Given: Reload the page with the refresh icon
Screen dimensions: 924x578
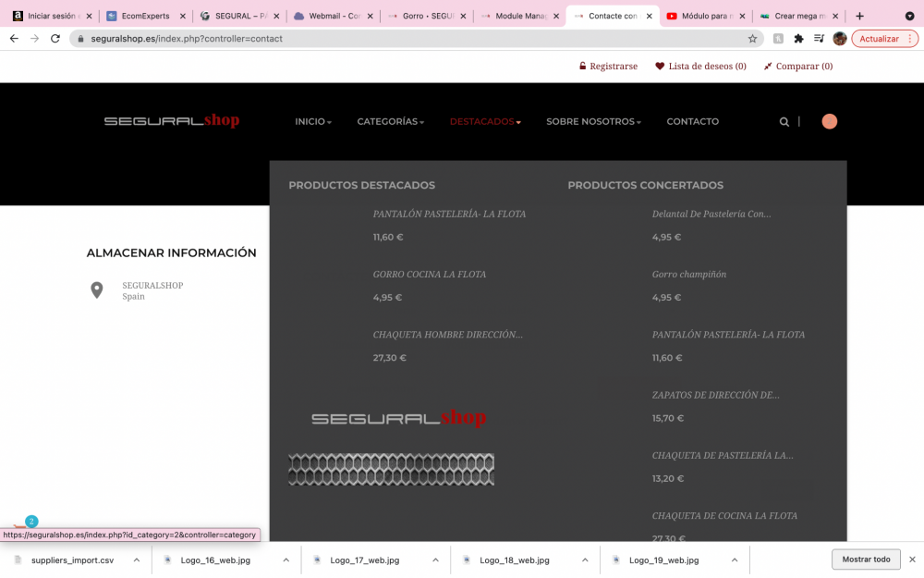Looking at the screenshot, I should pyautogui.click(x=55, y=38).
